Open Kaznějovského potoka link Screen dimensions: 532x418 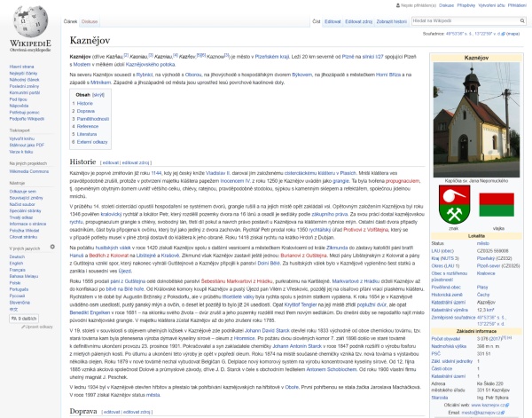tap(151, 65)
